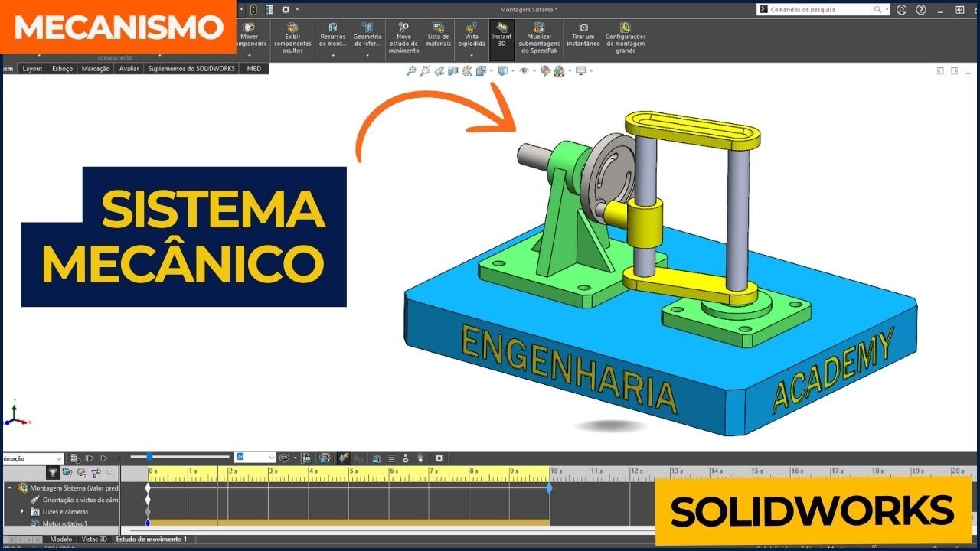
Task: Switch to the Modelo tab
Action: (x=60, y=540)
